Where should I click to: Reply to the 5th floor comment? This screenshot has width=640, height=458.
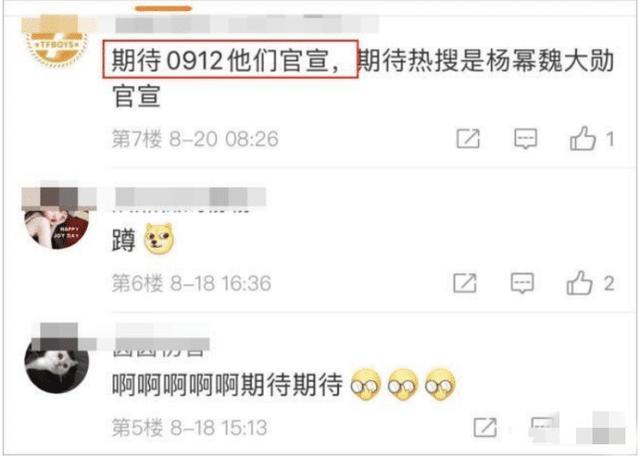coord(543,427)
